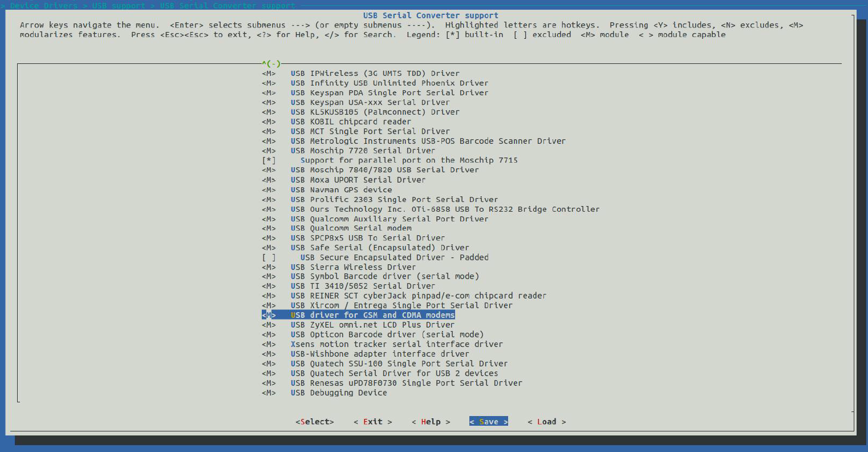Image resolution: width=868 pixels, height=452 pixels.
Task: Enable USB Secure Encapsulated Driver - Padded
Action: pos(269,257)
